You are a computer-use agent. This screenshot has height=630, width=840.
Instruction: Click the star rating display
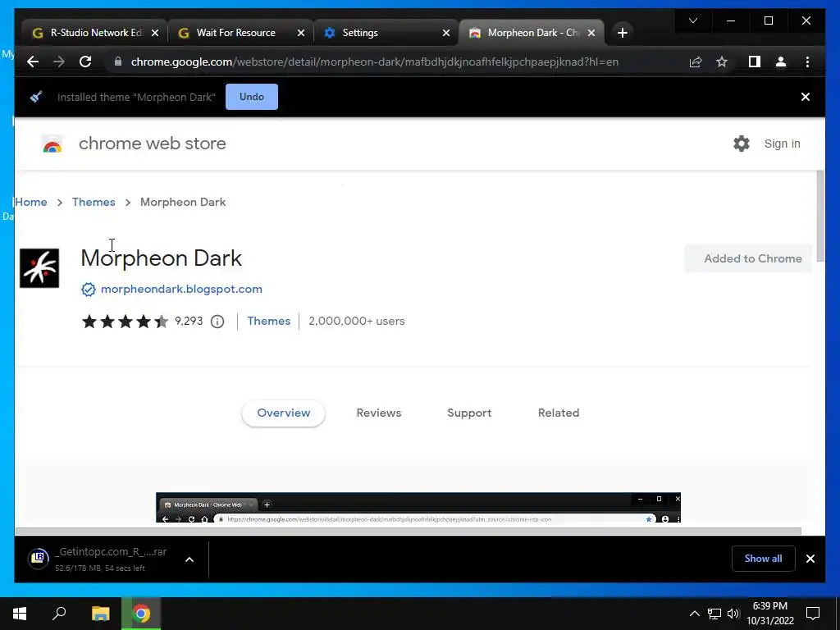click(x=125, y=322)
